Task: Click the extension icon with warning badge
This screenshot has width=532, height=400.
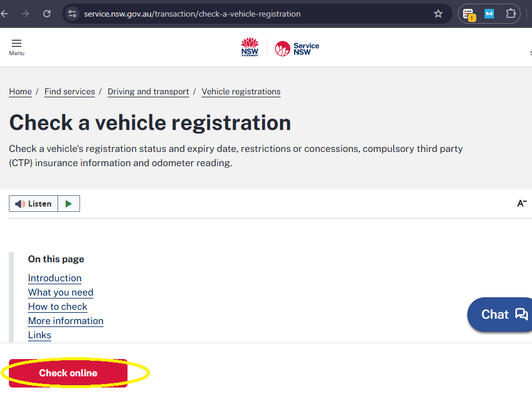Action: point(469,14)
